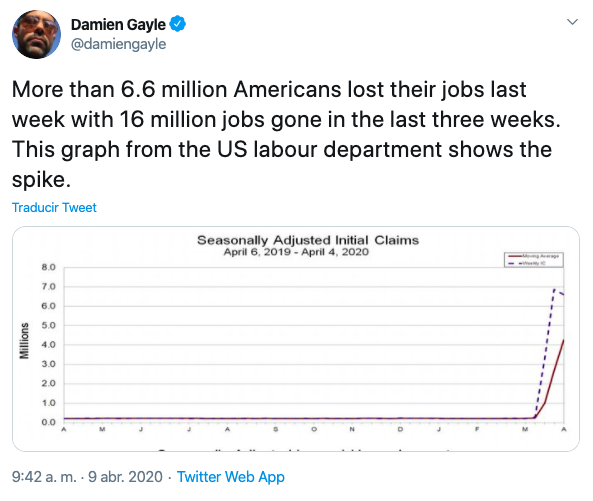Open the tweet options chevron menu

coord(573,22)
